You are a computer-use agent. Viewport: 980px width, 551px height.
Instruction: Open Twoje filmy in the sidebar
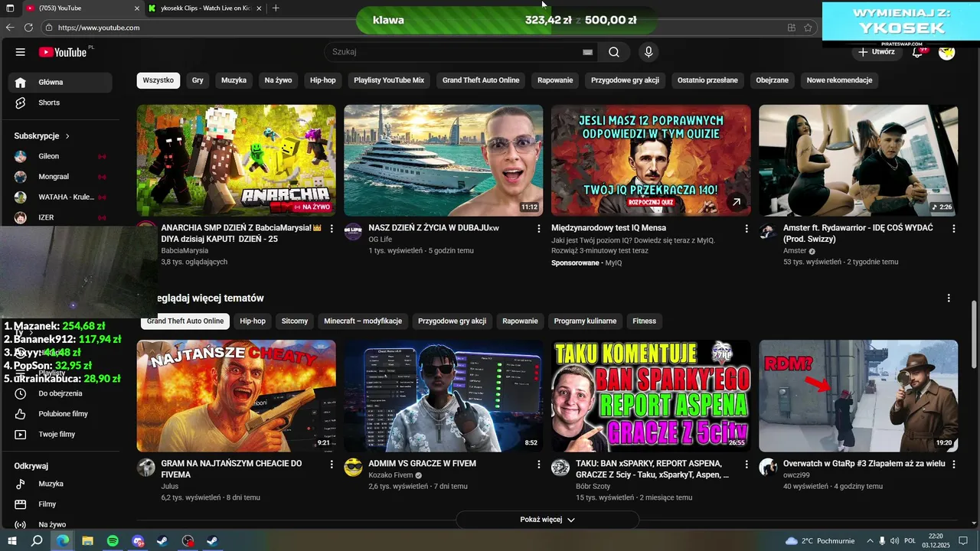pyautogui.click(x=60, y=434)
